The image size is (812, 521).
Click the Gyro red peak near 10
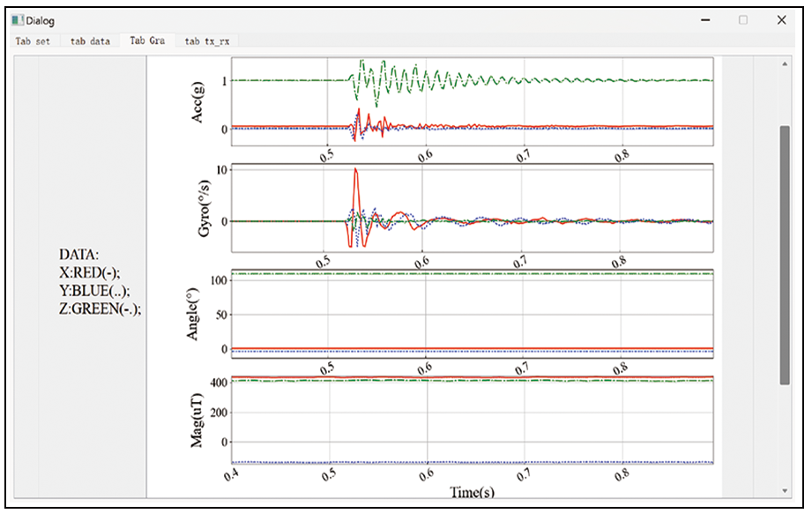[x=356, y=170]
